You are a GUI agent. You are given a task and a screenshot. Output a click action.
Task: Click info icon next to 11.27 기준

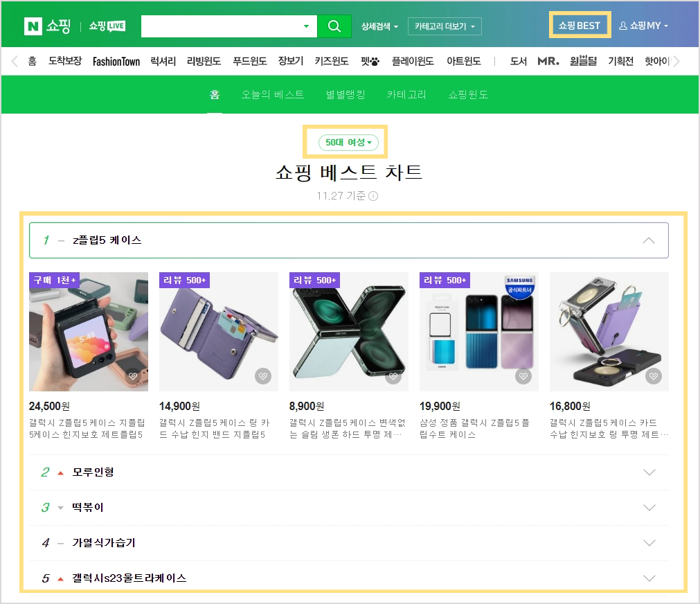(x=373, y=196)
